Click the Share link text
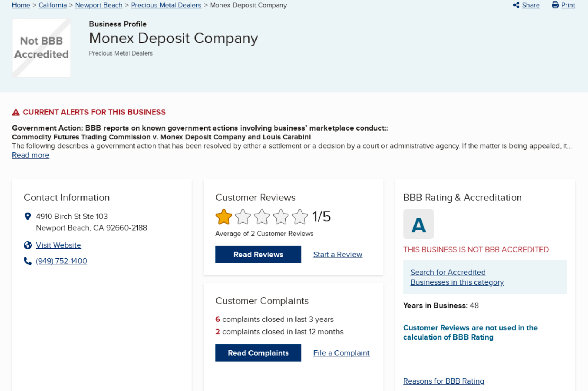This screenshot has height=391, width=588. pos(531,5)
